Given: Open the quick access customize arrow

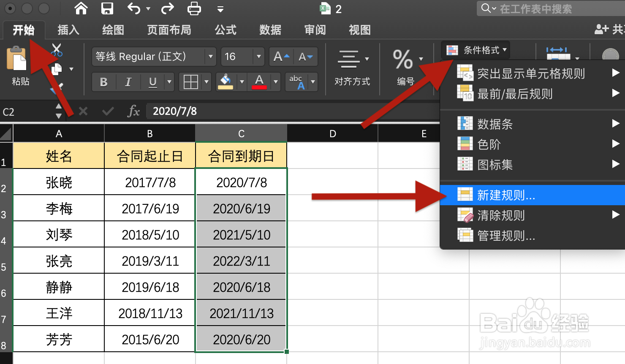Looking at the screenshot, I should (220, 9).
